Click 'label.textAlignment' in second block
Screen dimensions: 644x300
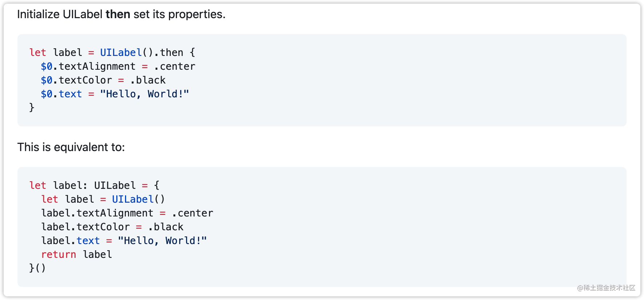[x=97, y=213]
